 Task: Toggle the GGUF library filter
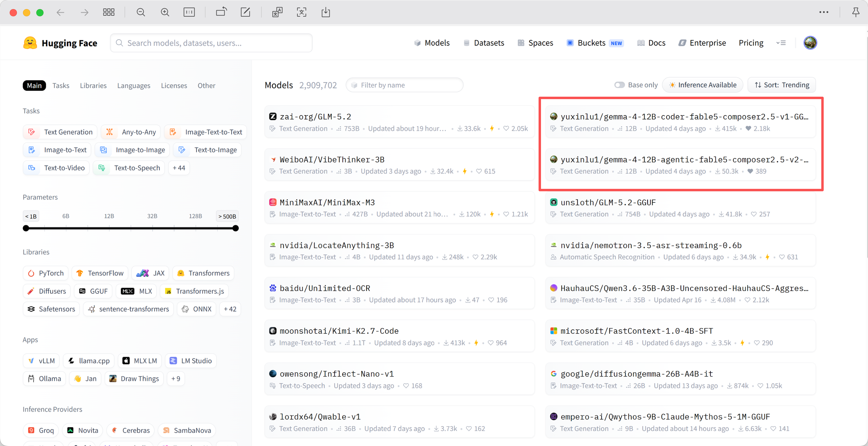(x=93, y=291)
